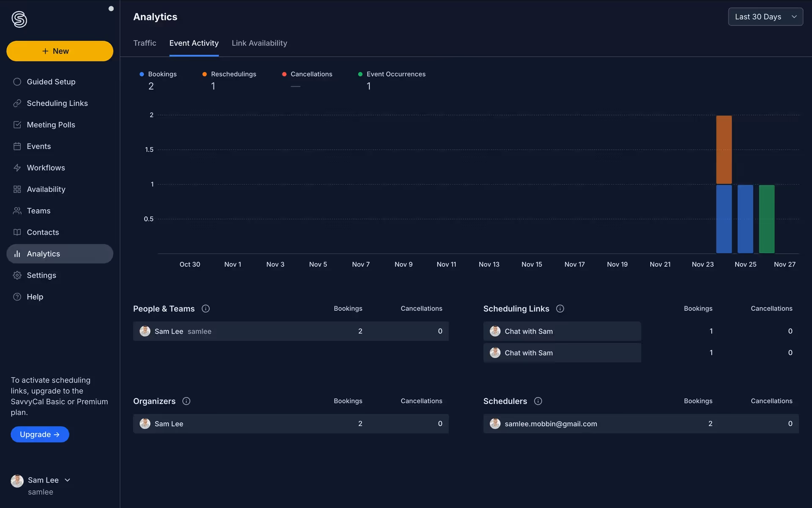This screenshot has height=508, width=812.
Task: Click info icon next to Schedulers
Action: (538, 401)
